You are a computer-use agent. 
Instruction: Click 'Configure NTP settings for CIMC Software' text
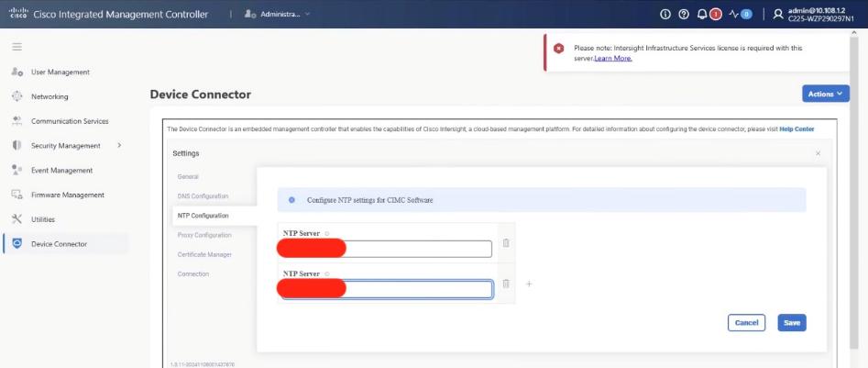tap(369, 200)
